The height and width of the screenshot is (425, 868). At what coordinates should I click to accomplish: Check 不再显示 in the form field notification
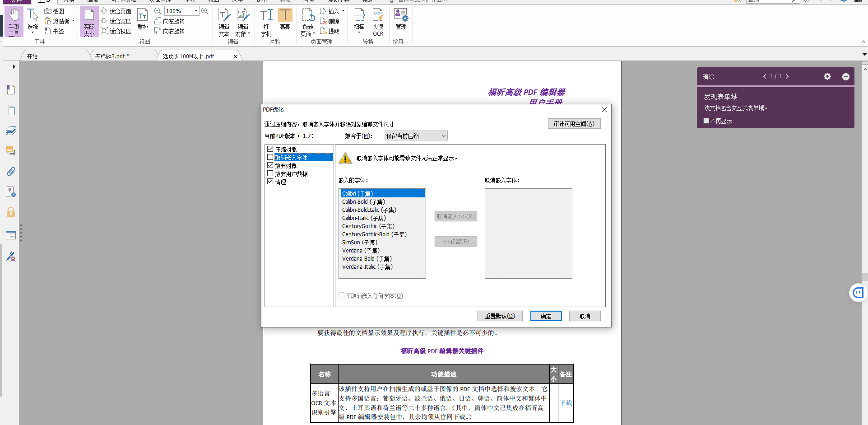pyautogui.click(x=706, y=121)
